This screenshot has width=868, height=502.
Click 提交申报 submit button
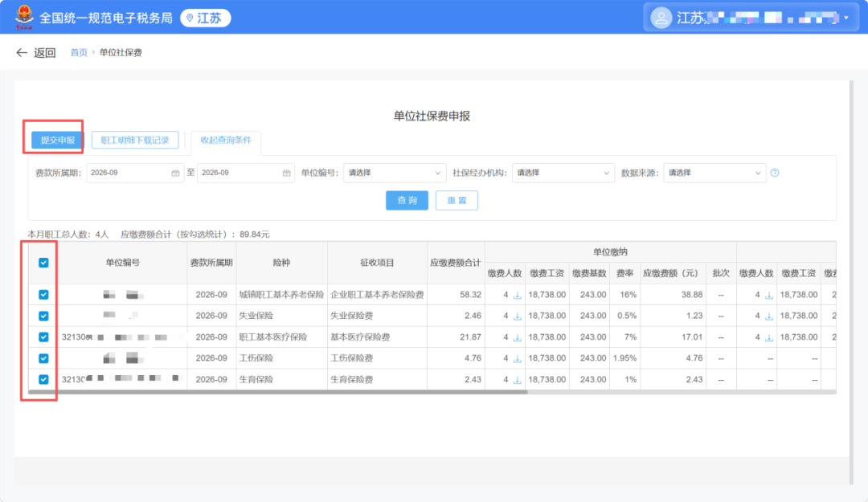tap(57, 140)
